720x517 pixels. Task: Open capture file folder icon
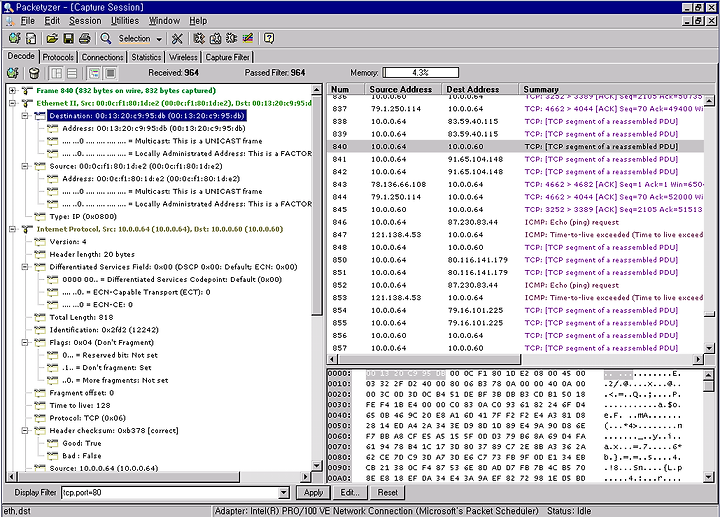(x=52, y=39)
